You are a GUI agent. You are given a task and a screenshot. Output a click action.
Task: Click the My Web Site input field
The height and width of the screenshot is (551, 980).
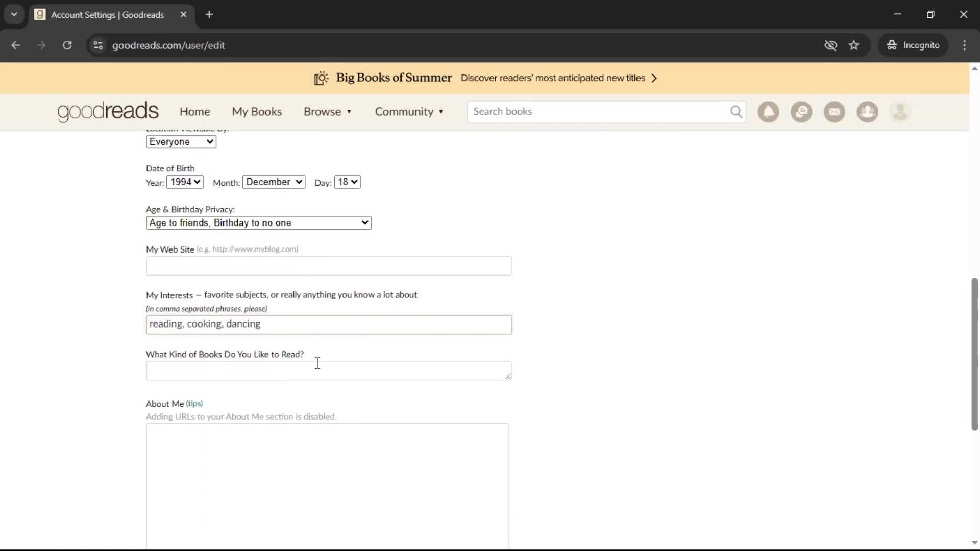pyautogui.click(x=329, y=266)
